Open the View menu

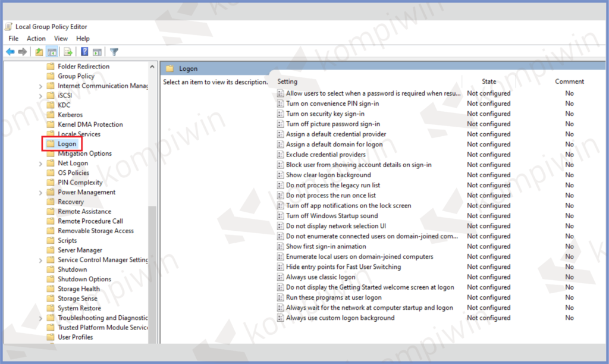pyautogui.click(x=61, y=39)
